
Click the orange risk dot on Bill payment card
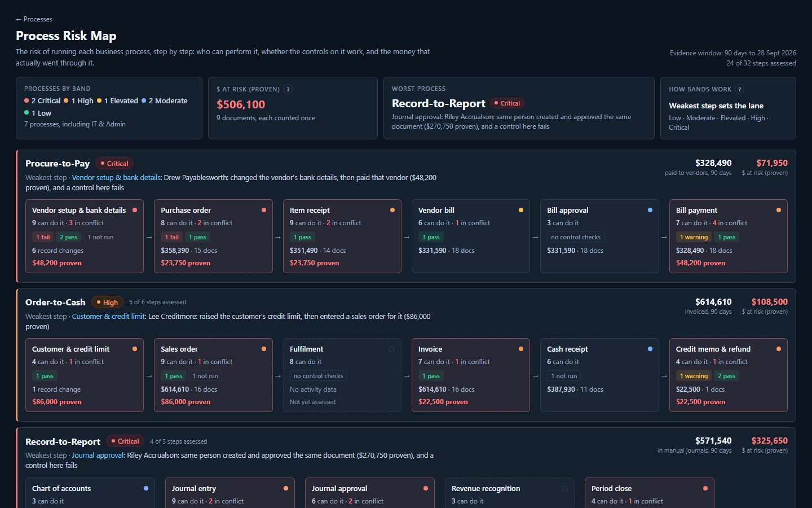(779, 210)
